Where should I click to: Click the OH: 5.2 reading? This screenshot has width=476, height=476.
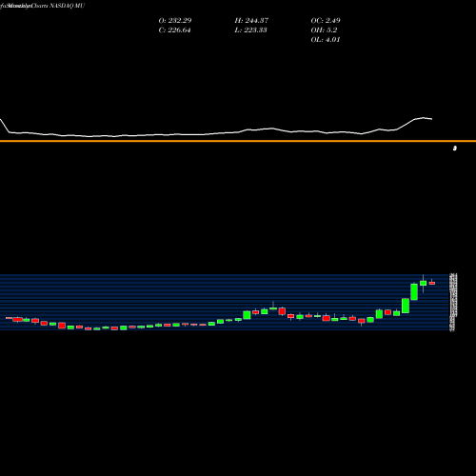click(x=324, y=30)
